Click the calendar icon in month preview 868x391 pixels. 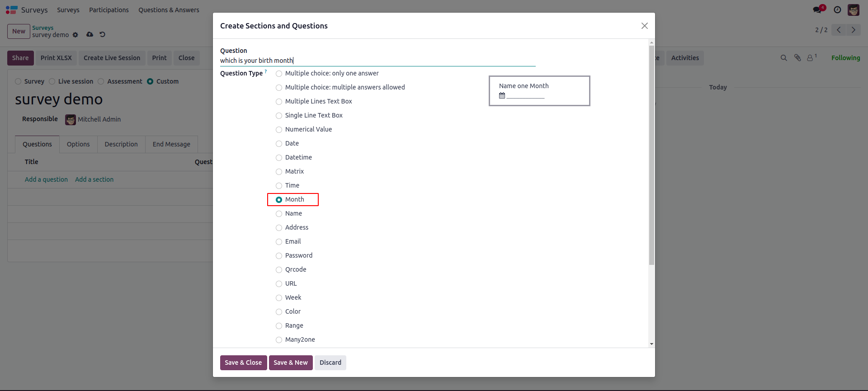pos(502,95)
